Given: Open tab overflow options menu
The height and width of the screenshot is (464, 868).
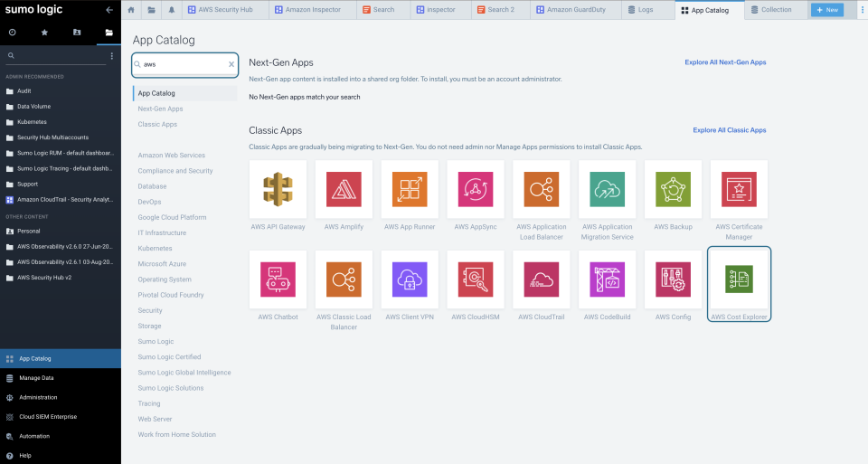Looking at the screenshot, I should click(863, 9).
